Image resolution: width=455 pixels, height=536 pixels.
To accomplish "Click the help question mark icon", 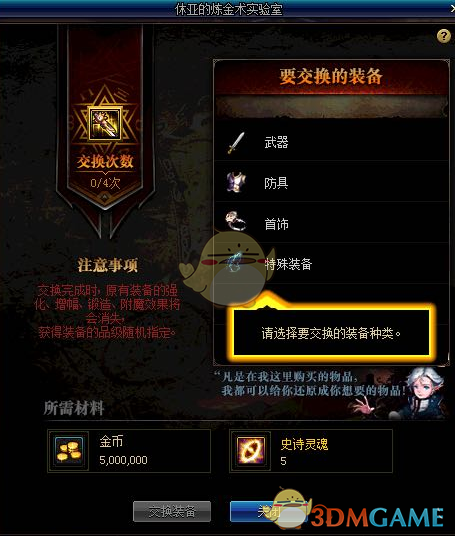I will pyautogui.click(x=443, y=36).
